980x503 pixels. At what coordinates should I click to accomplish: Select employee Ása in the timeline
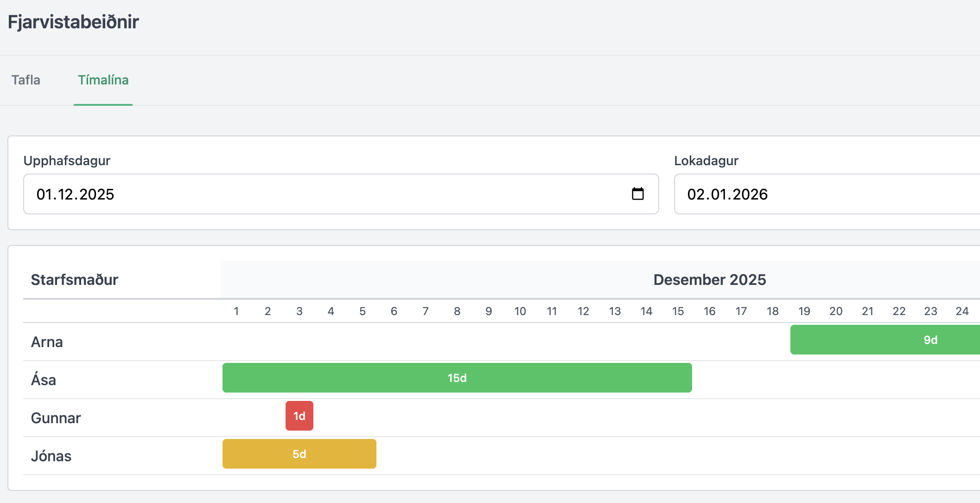[x=44, y=380]
